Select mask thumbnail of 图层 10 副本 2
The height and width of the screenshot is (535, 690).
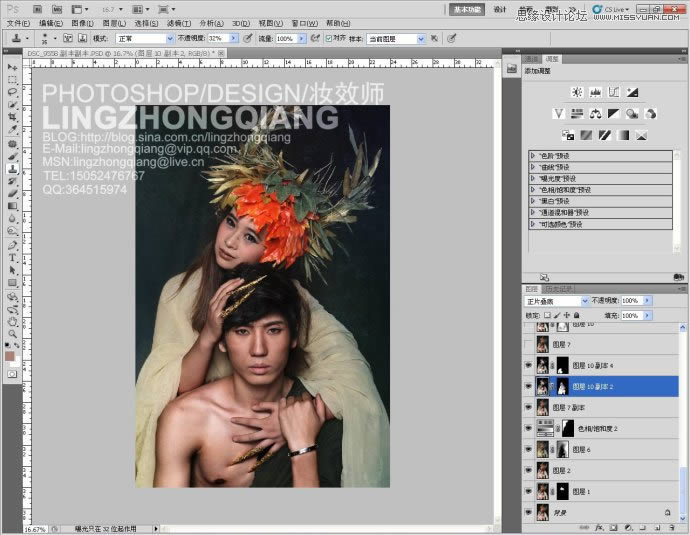(x=562, y=386)
